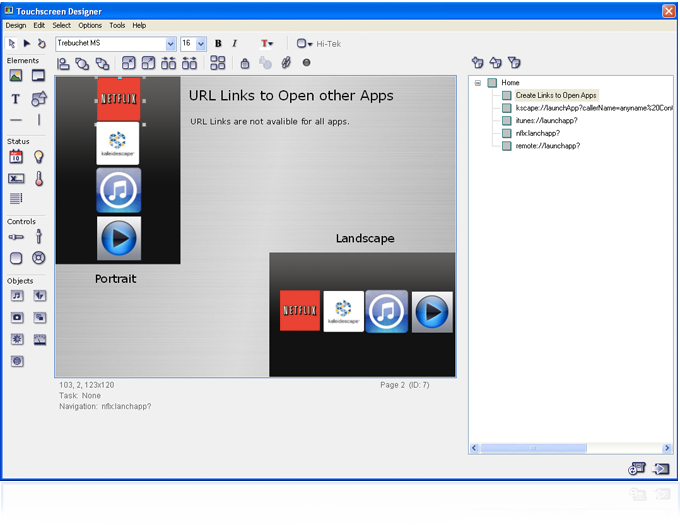This screenshot has height=525, width=680.
Task: Toggle bold text formatting
Action: coord(218,44)
